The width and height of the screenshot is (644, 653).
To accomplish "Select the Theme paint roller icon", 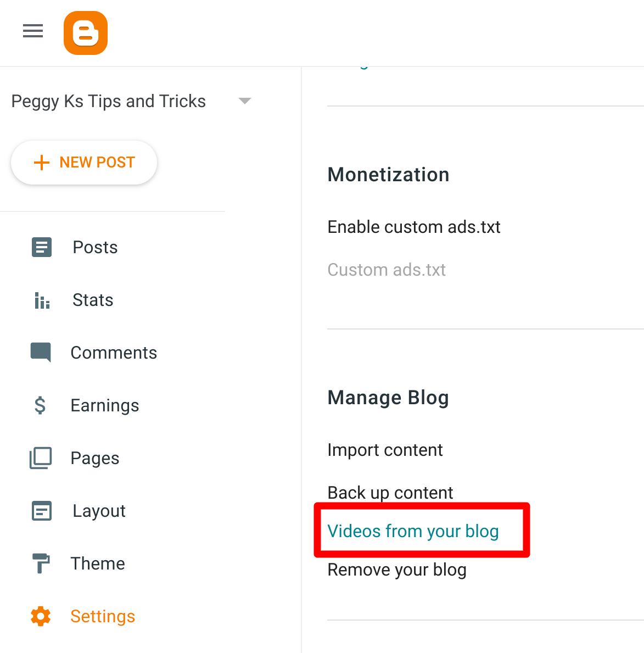I will [40, 563].
